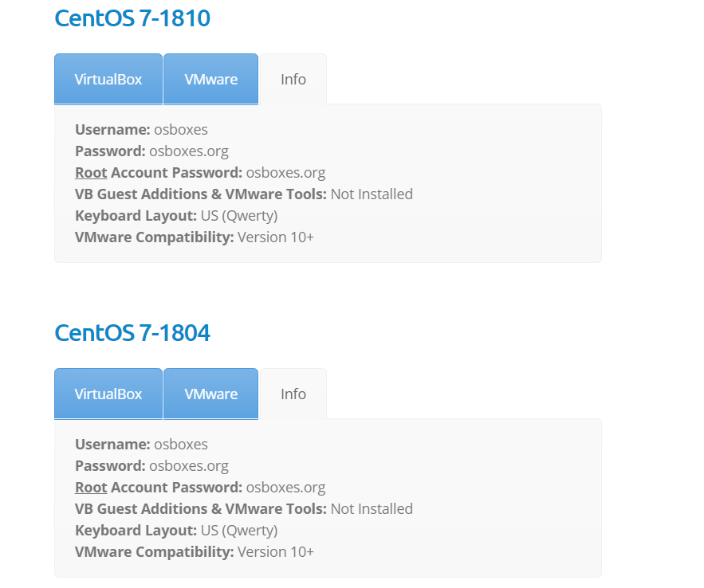The height and width of the screenshot is (588, 704).
Task: Select the Info tab under CentOS 7-1804
Action: 293,394
